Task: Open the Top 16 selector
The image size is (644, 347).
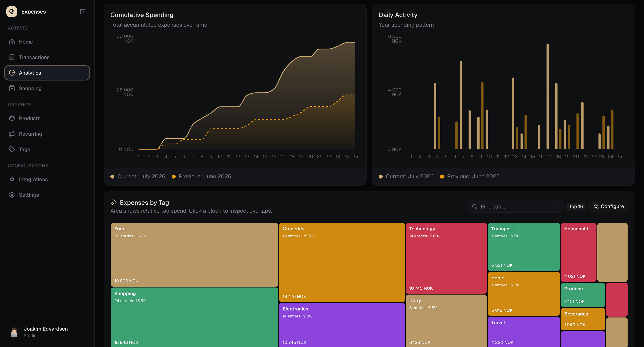Action: point(576,207)
